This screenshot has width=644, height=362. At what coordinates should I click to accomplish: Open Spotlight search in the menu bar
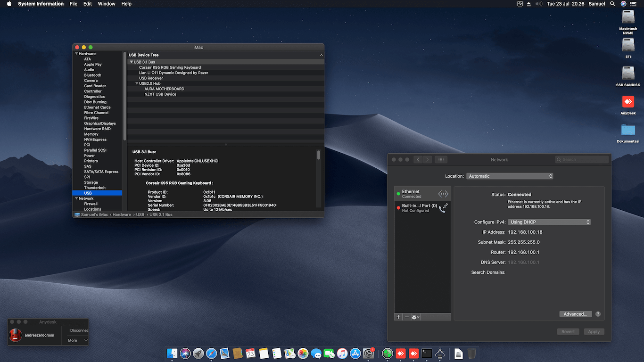(612, 4)
